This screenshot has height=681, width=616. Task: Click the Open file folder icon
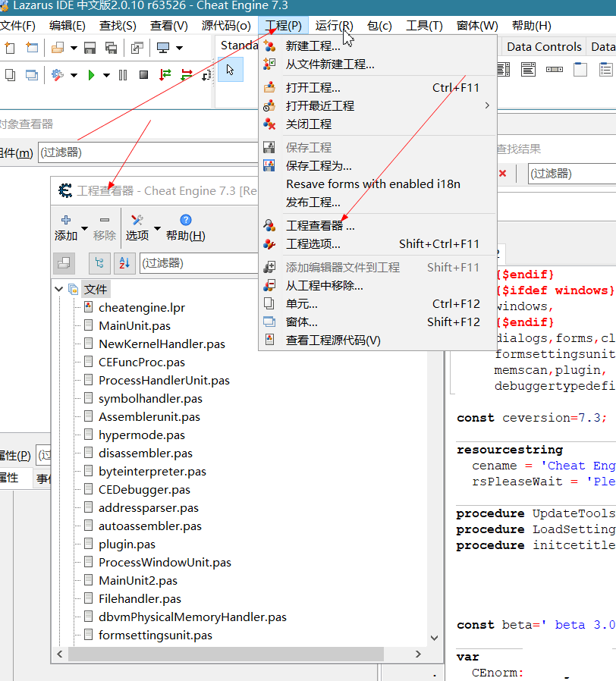(x=58, y=48)
